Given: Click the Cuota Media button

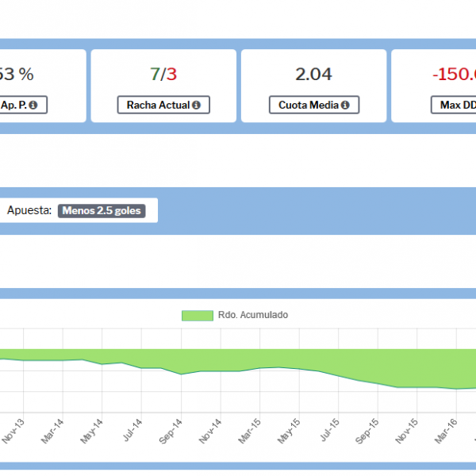Looking at the screenshot, I should pyautogui.click(x=314, y=105).
